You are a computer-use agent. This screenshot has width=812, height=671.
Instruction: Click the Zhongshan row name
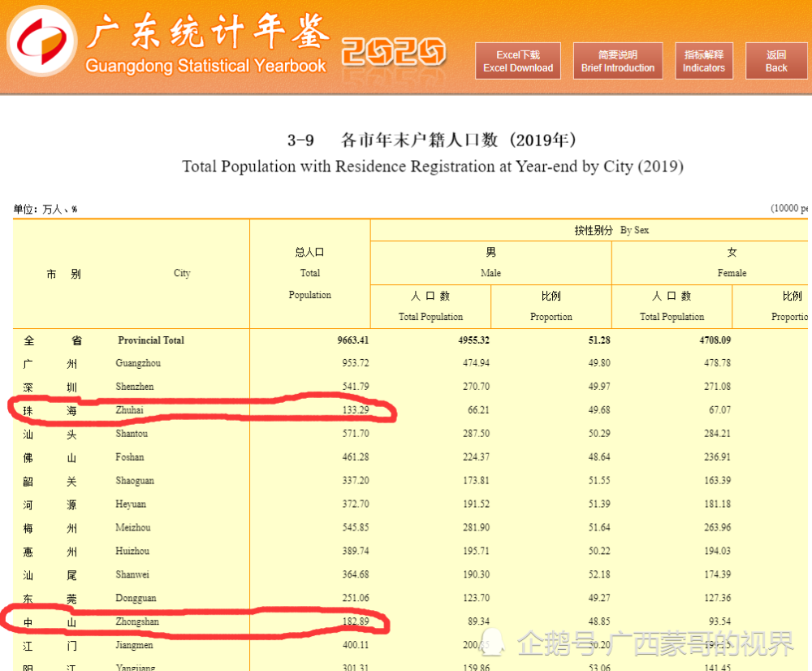pyautogui.click(x=136, y=621)
